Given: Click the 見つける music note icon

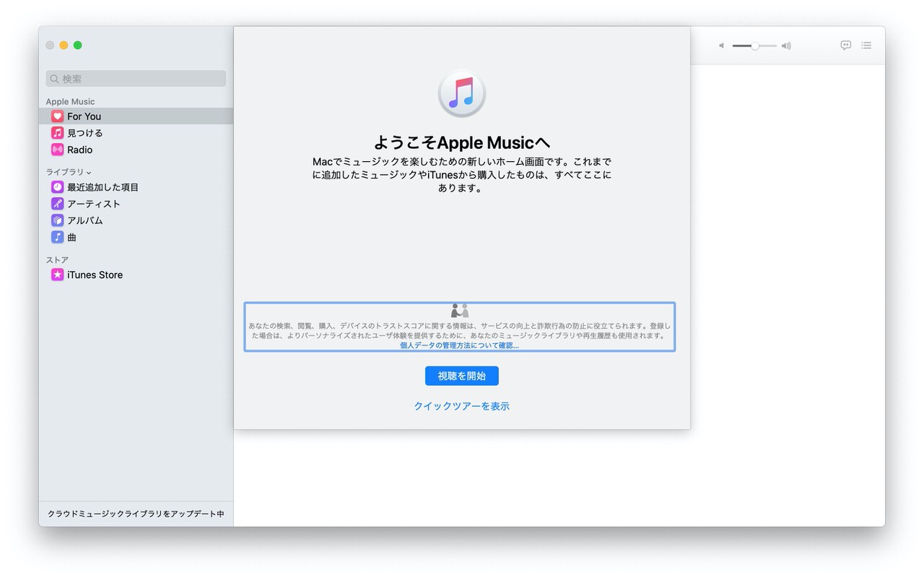Looking at the screenshot, I should (57, 133).
